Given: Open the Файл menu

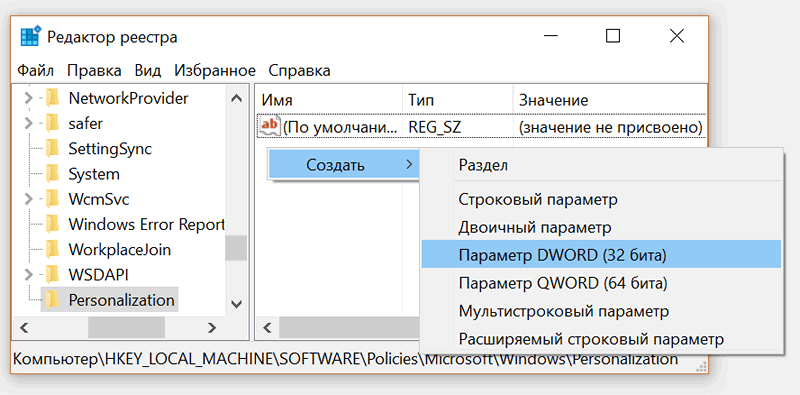Looking at the screenshot, I should 35,70.
